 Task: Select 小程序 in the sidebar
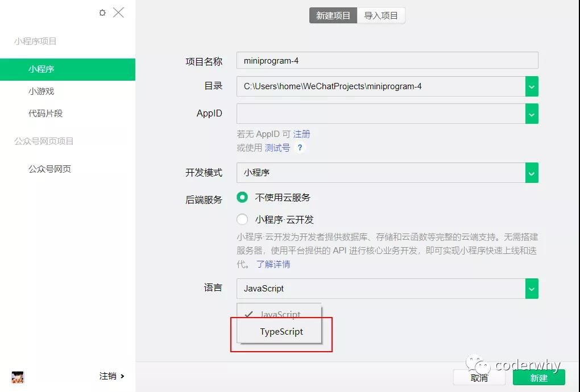68,69
